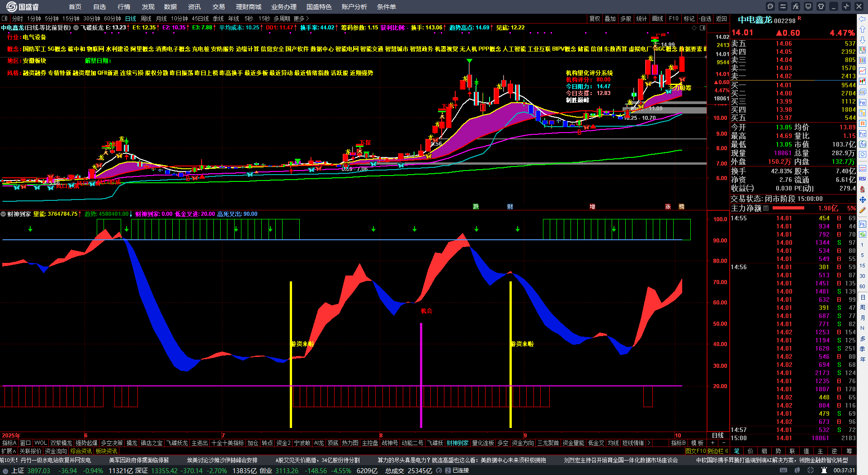
Task: Click the red dollar sign sidebar icon
Action: (x=863, y=189)
